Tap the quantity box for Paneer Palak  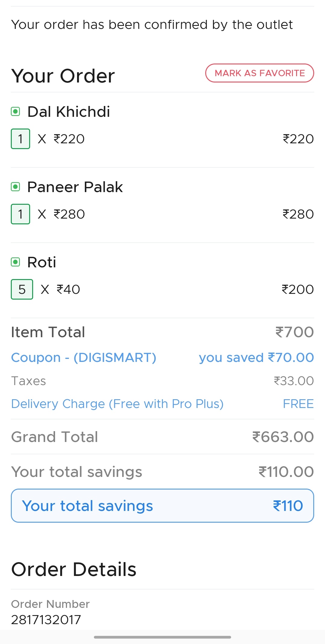[x=20, y=214]
